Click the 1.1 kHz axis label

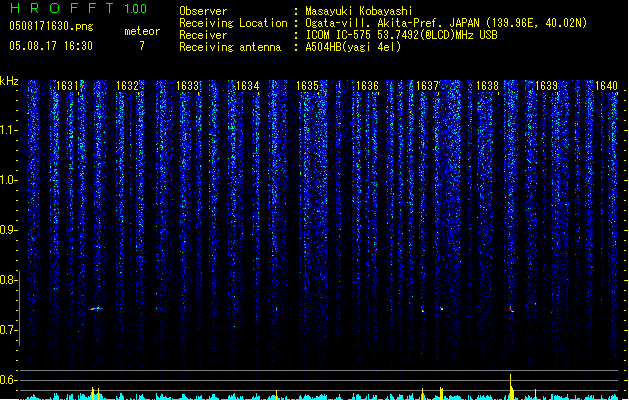(8, 130)
